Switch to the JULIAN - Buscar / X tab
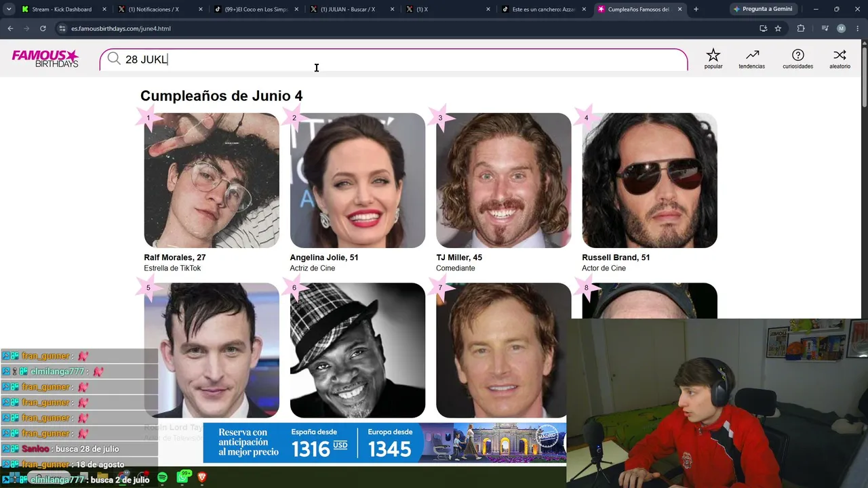The height and width of the screenshot is (488, 868). click(353, 9)
